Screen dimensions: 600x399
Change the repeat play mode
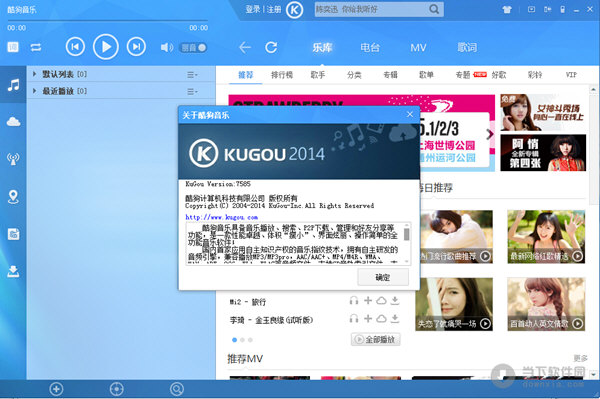(x=36, y=47)
